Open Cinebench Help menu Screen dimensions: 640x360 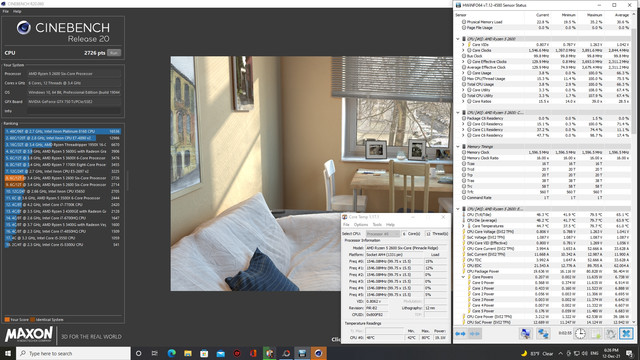[17, 11]
